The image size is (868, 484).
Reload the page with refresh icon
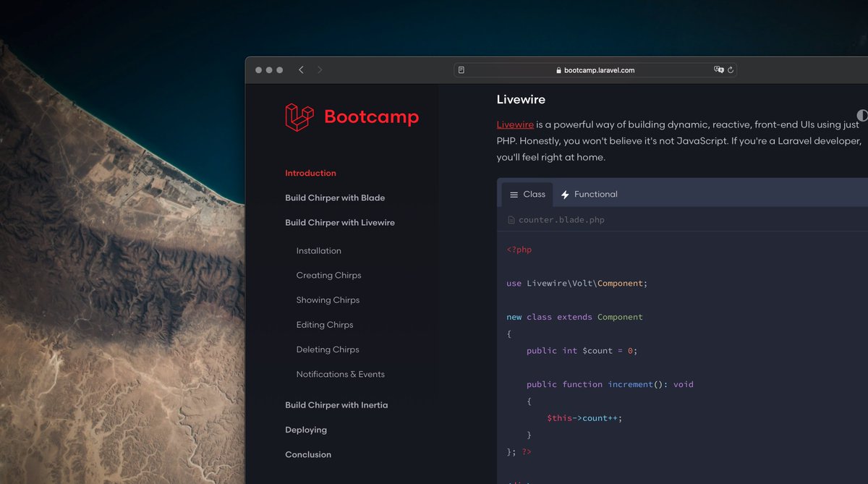(731, 70)
